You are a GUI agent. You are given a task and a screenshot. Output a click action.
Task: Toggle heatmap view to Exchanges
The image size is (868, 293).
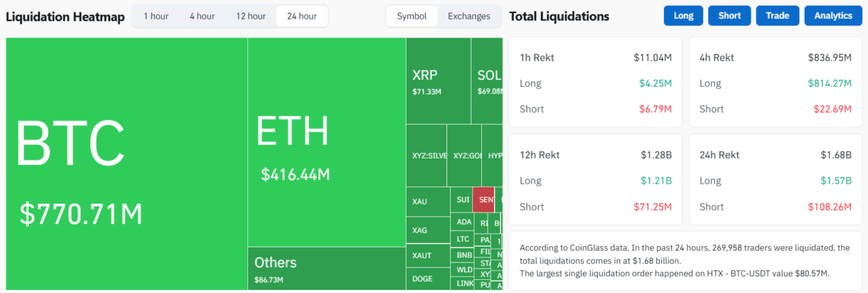[469, 16]
